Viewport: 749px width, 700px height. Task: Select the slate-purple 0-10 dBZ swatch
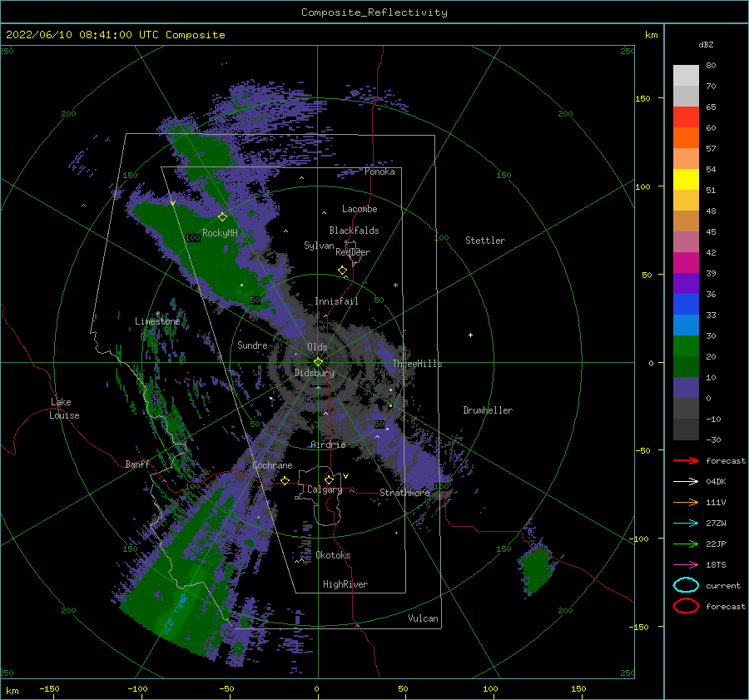click(x=686, y=387)
